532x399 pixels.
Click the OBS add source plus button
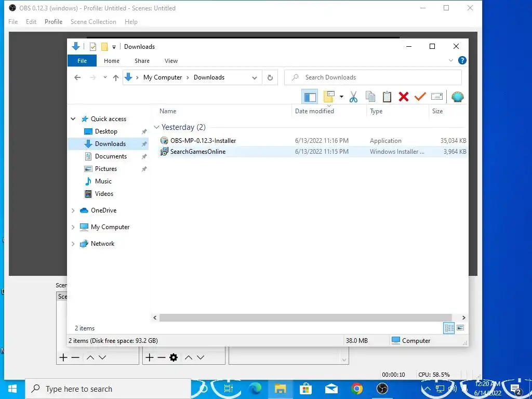pos(149,357)
